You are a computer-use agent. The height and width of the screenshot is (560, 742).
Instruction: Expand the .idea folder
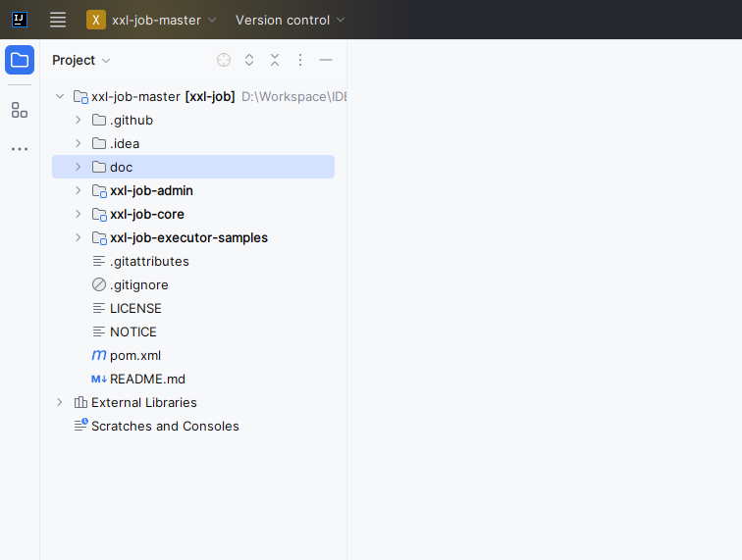(79, 143)
